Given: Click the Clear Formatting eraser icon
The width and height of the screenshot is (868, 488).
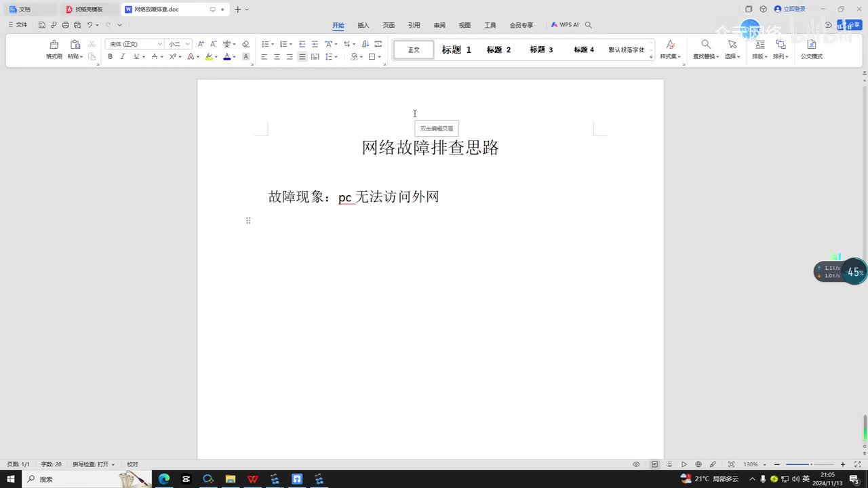Looking at the screenshot, I should click(245, 44).
